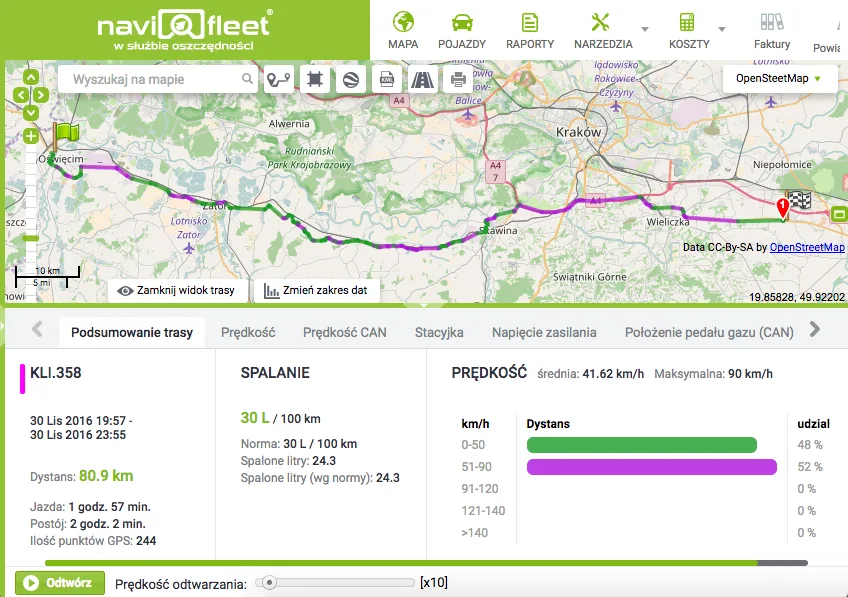The height and width of the screenshot is (597, 848).
Task: Click the navifleet logo
Action: pyautogui.click(x=184, y=30)
